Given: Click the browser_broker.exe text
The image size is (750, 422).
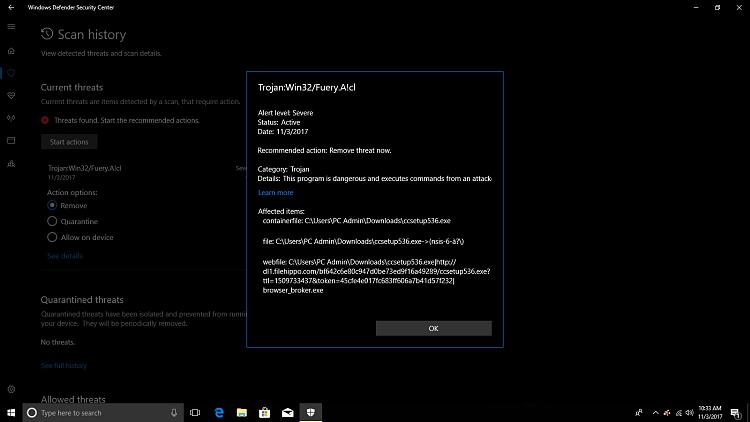Looking at the screenshot, I should tap(293, 290).
